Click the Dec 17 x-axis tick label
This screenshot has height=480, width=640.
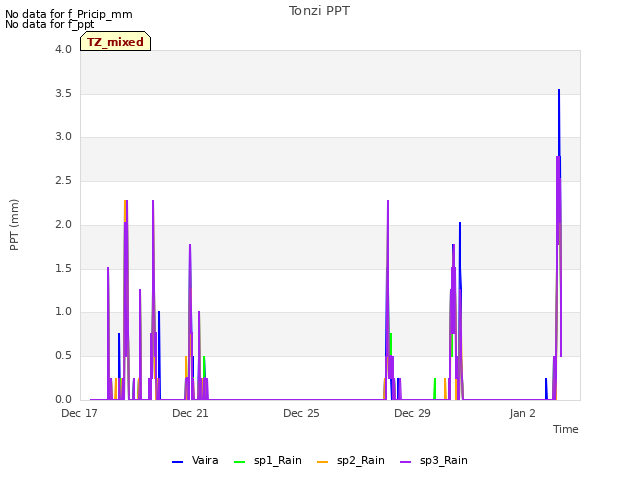click(x=79, y=413)
